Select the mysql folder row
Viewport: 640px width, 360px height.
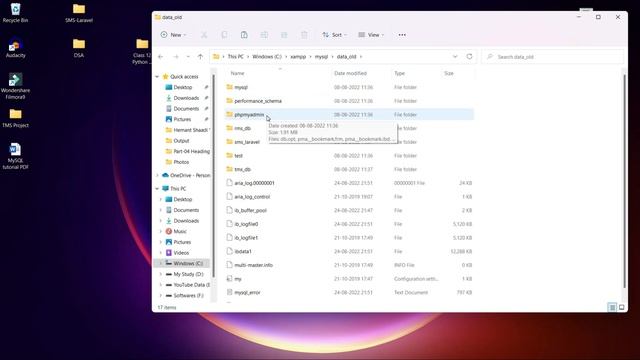point(349,87)
